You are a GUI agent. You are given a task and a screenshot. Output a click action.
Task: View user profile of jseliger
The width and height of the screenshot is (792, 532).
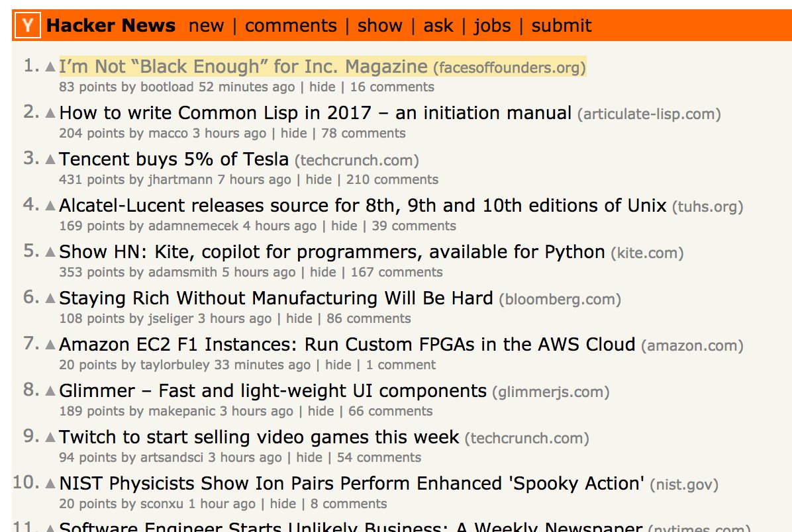pos(171,319)
